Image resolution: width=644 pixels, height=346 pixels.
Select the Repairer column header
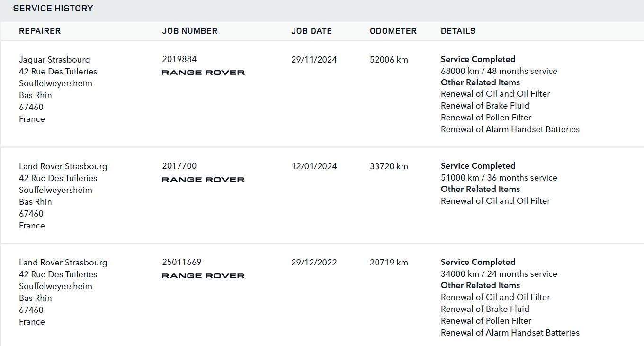[x=40, y=31]
